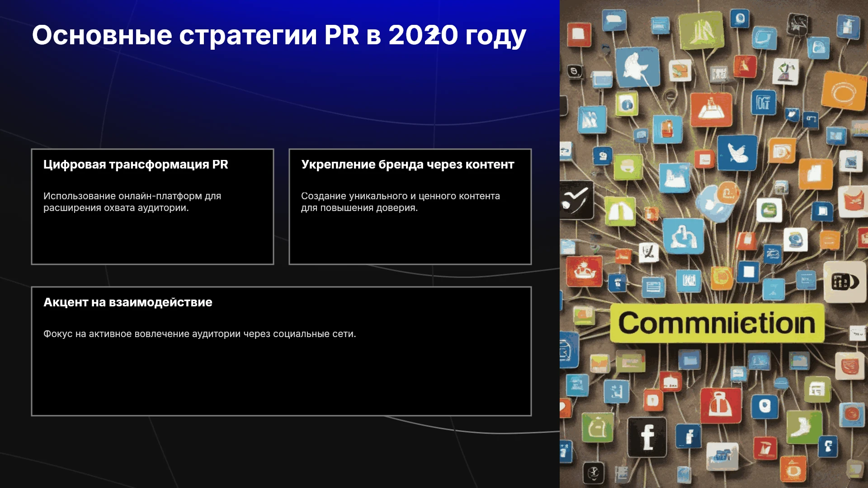Screen dimensions: 868x488
Task: Click the 'Акцент на взаимодействие' heading
Action: [x=128, y=302]
